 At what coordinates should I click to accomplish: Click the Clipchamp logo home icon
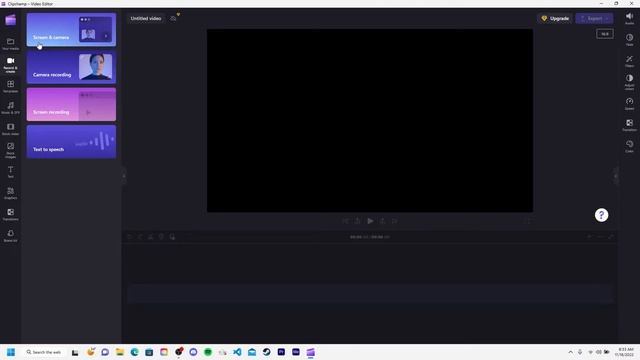11,20
